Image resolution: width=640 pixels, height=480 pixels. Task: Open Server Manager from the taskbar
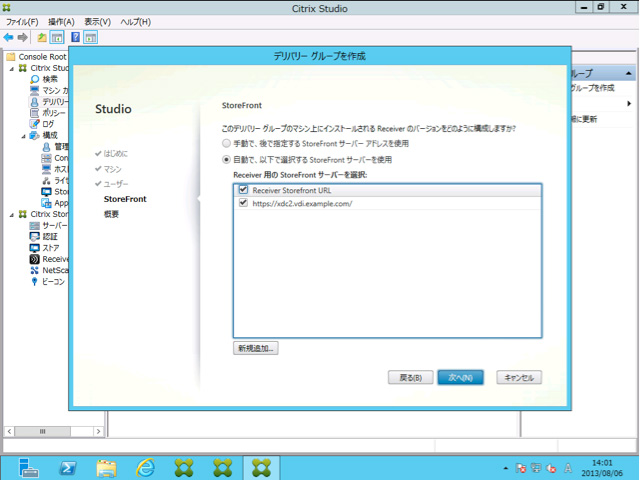click(28, 467)
